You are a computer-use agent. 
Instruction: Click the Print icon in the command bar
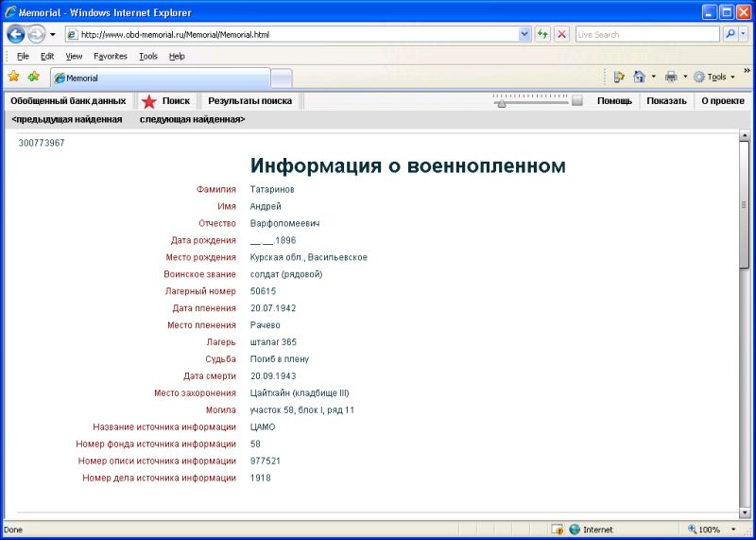point(670,77)
